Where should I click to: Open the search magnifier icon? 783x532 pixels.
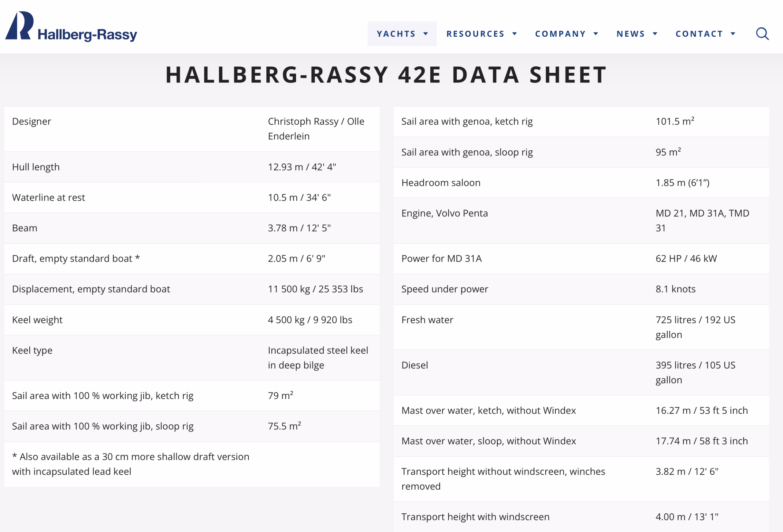coord(762,34)
